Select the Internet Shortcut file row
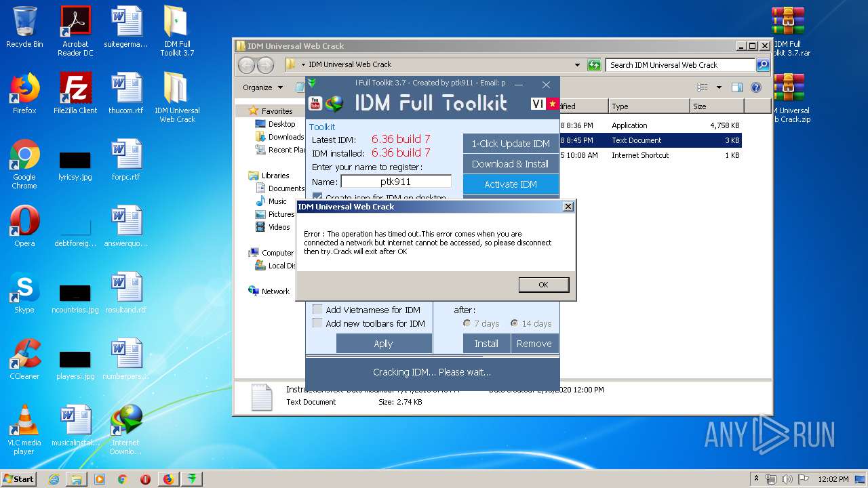 tap(651, 155)
